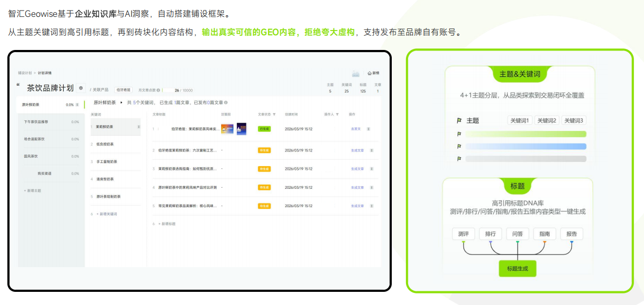Click the 测评 content type box

(463, 234)
